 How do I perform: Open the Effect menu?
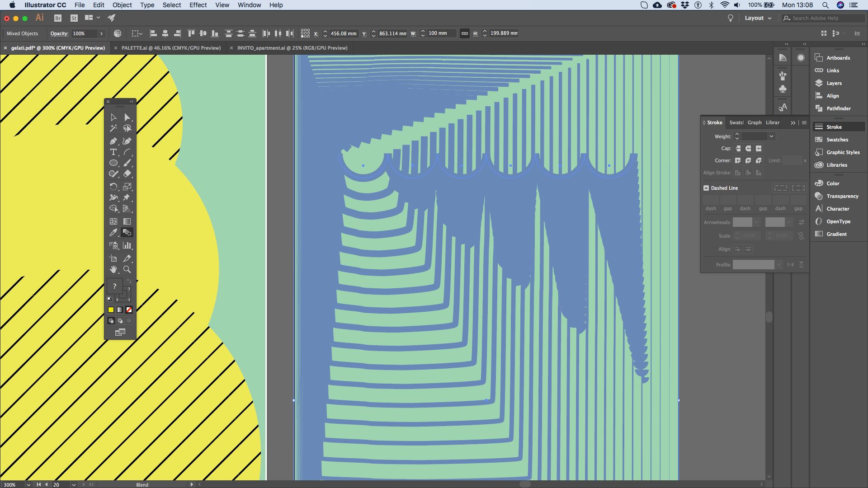pyautogui.click(x=198, y=5)
